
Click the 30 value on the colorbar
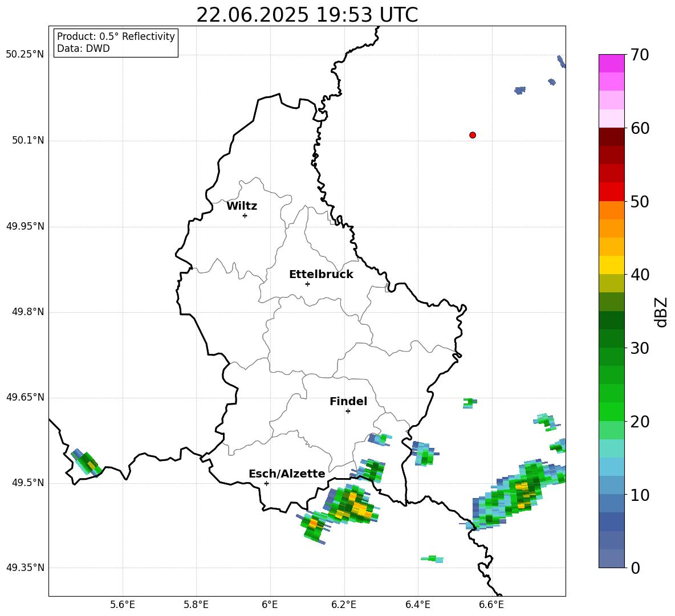click(640, 348)
